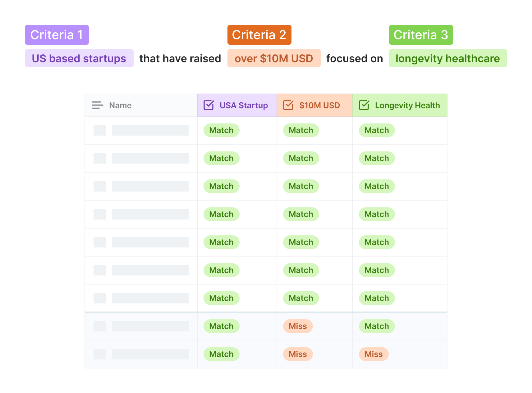
Task: Click the first row's placeholder name bar
Action: [x=150, y=130]
